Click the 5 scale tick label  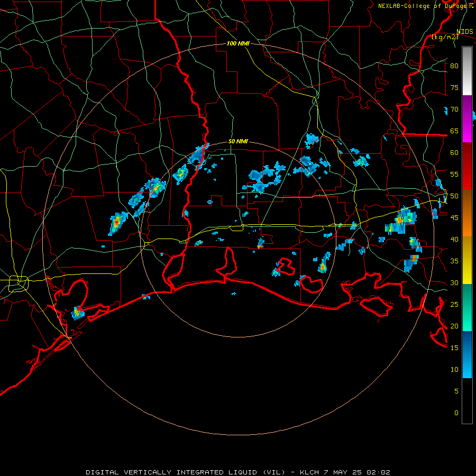click(456, 391)
